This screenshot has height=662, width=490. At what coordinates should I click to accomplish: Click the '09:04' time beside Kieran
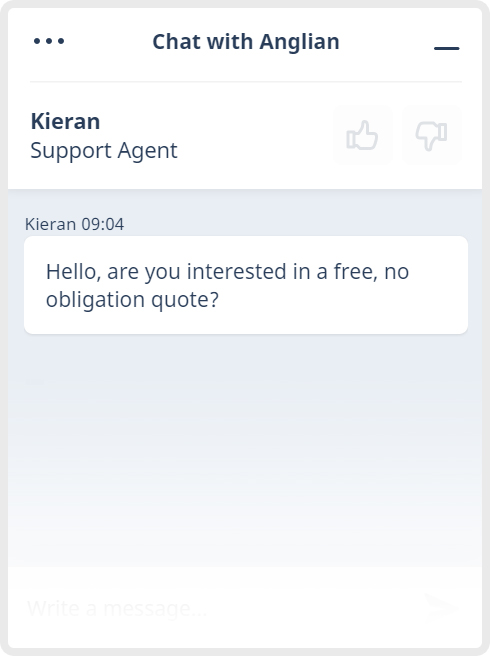click(103, 224)
